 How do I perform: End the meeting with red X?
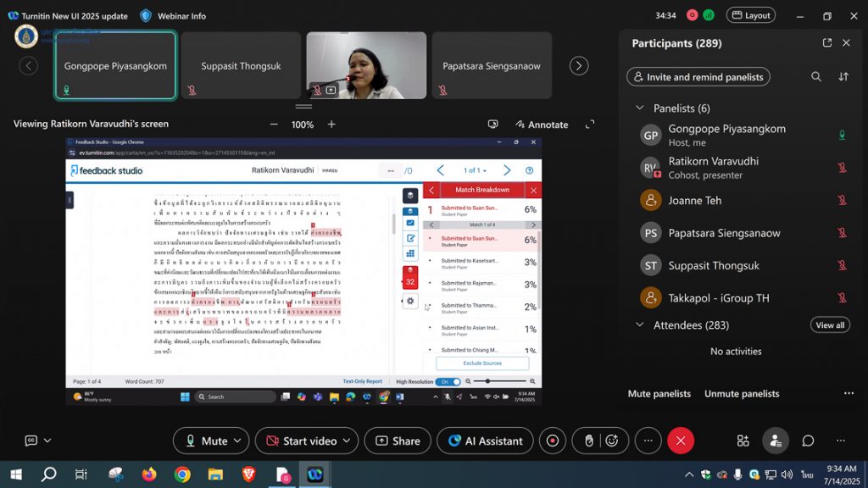680,441
